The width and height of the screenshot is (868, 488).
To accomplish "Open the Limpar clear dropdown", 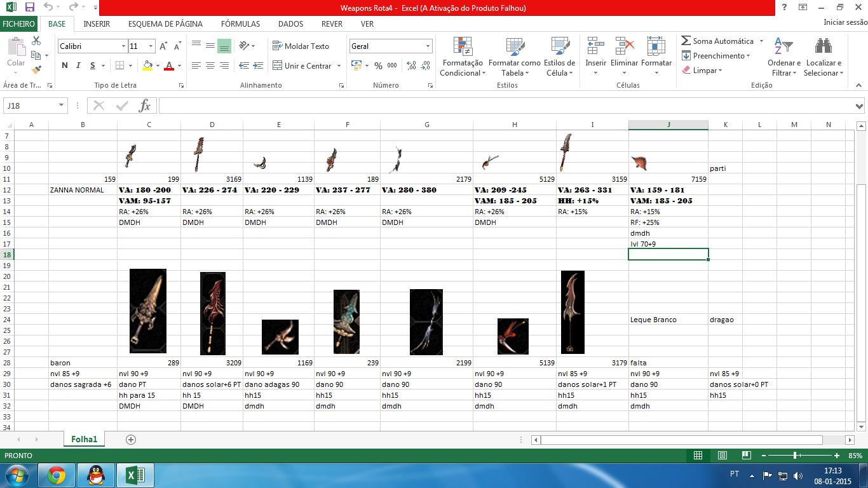I will click(x=721, y=71).
